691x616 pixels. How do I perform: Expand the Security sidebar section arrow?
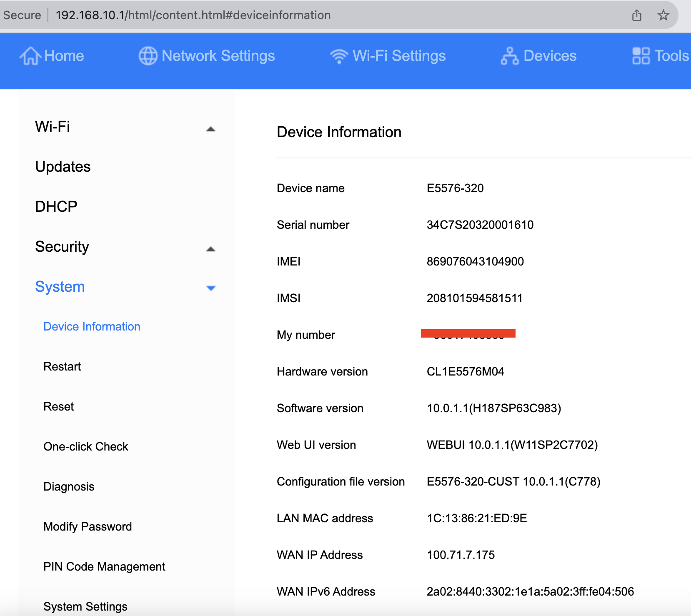click(210, 249)
